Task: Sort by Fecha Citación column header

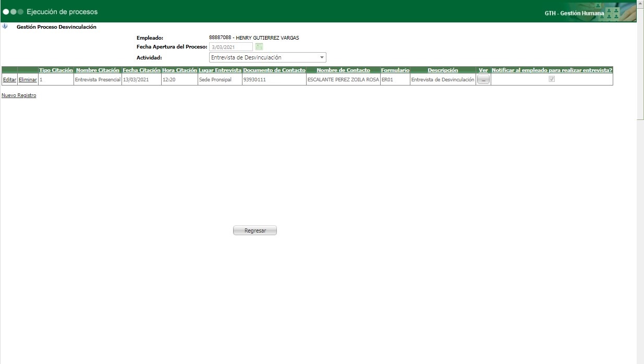Action: pyautogui.click(x=141, y=70)
